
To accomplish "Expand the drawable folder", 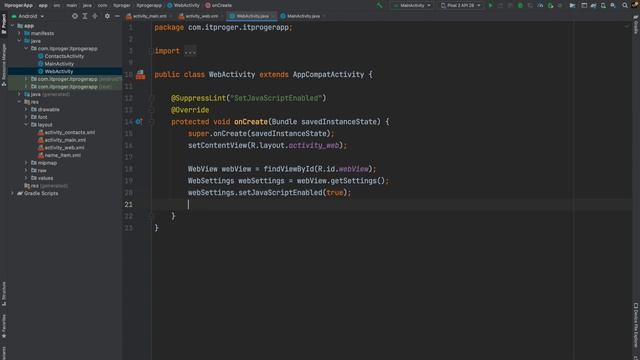I will coord(26,109).
